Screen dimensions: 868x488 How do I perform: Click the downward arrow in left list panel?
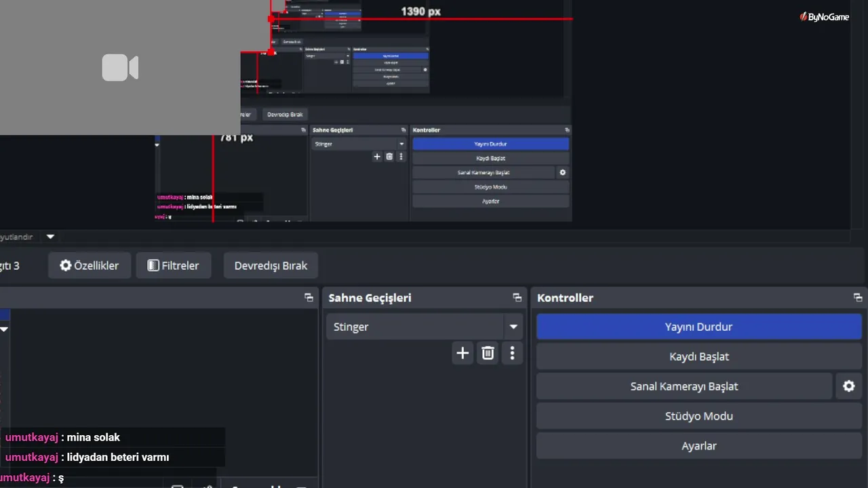(x=4, y=329)
